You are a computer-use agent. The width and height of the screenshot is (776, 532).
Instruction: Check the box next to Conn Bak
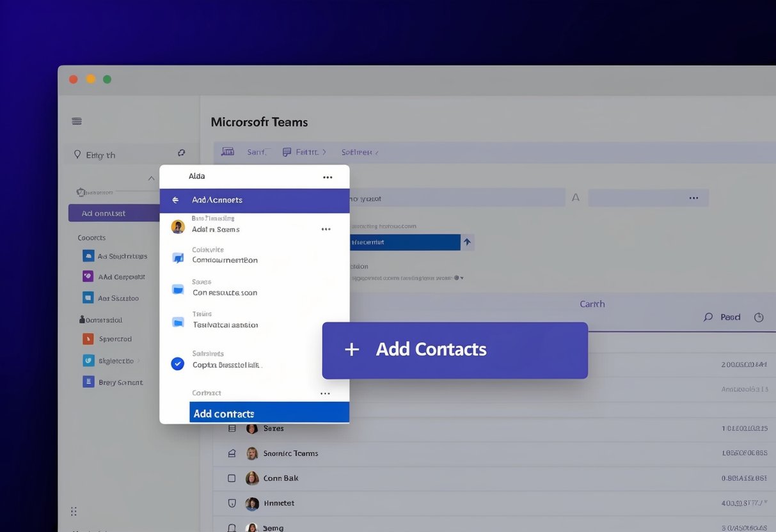(232, 478)
